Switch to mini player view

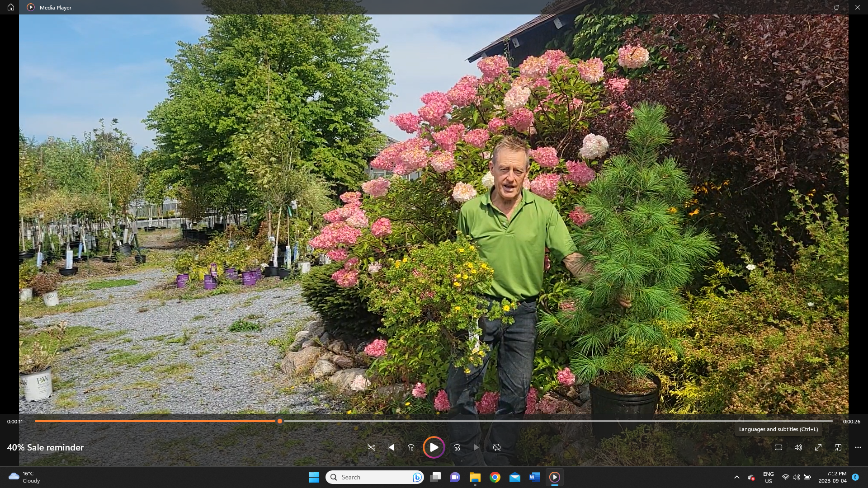click(838, 447)
